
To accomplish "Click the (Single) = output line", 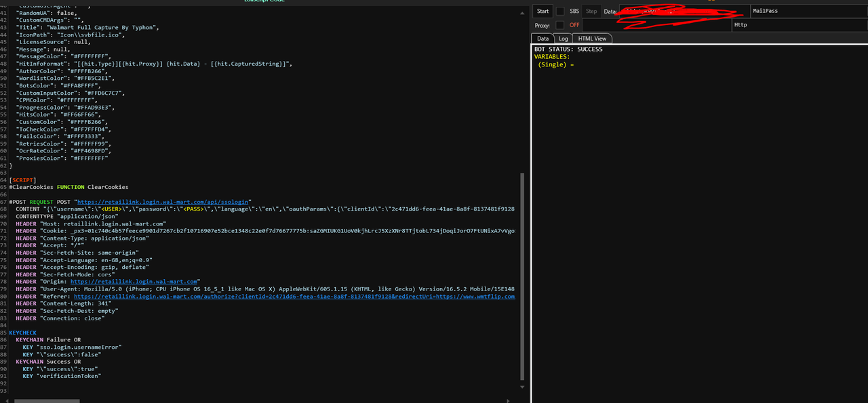I will 556,64.
